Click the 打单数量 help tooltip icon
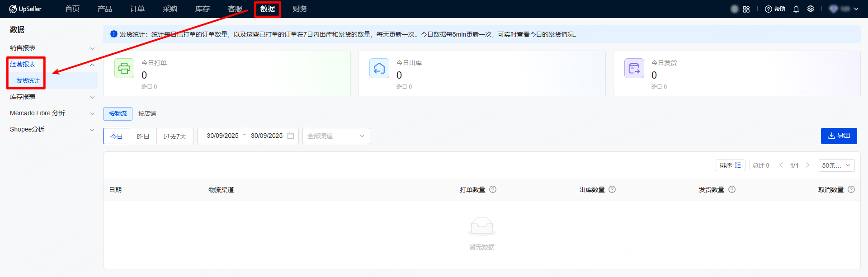 (x=493, y=189)
